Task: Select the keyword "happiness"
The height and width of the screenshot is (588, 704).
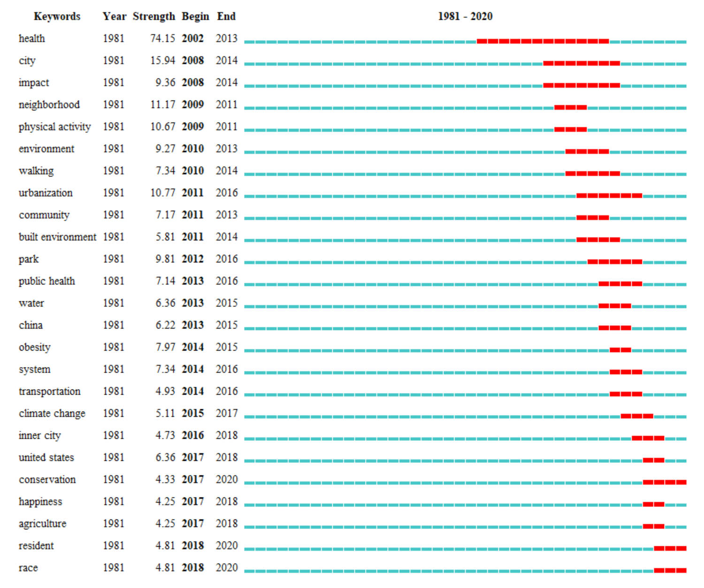Action: point(40,502)
